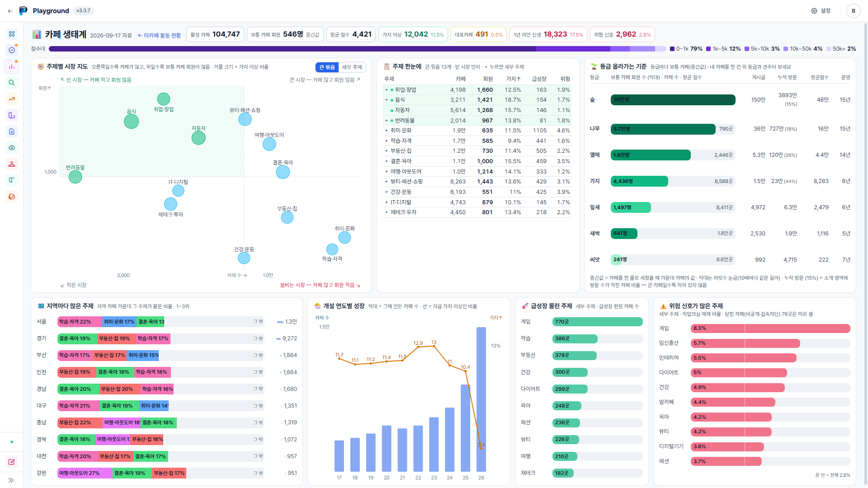Open the trending-up arrow icon in sidebar
The image size is (868, 488).
[x=12, y=99]
